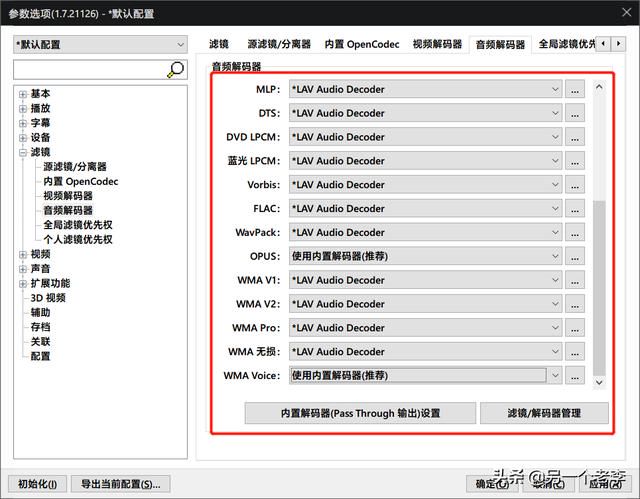Select 视频解码器 in the tree
The height and width of the screenshot is (499, 640).
click(68, 196)
